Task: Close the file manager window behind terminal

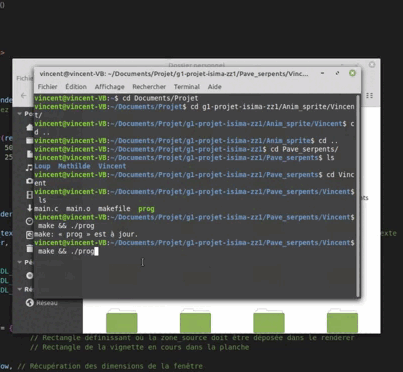Action: pos(372,64)
